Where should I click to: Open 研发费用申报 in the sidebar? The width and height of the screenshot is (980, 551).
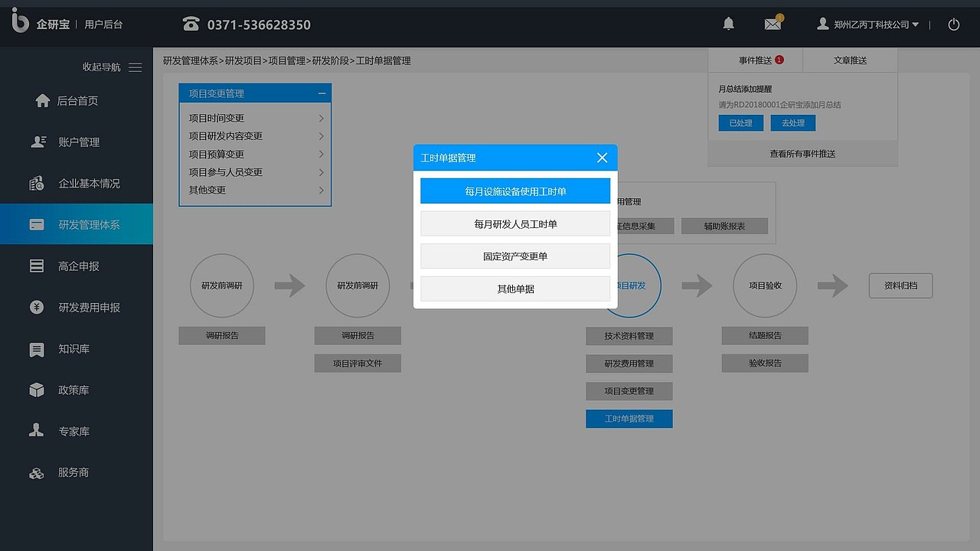(77, 308)
